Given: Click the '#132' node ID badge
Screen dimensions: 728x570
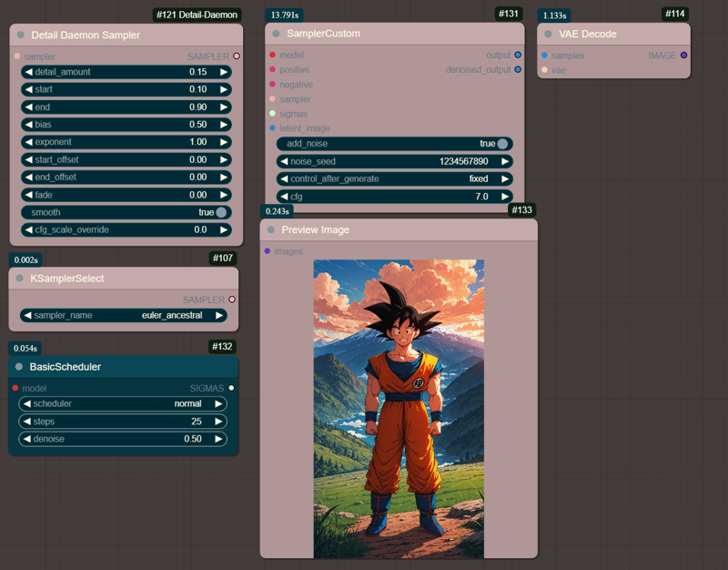Looking at the screenshot, I should (222, 347).
